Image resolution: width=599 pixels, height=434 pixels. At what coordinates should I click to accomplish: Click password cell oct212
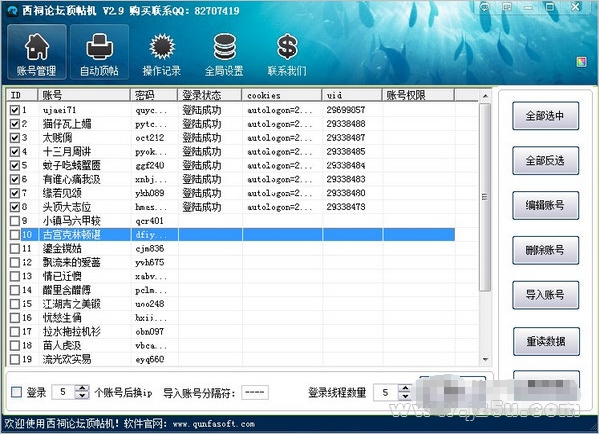coord(150,138)
